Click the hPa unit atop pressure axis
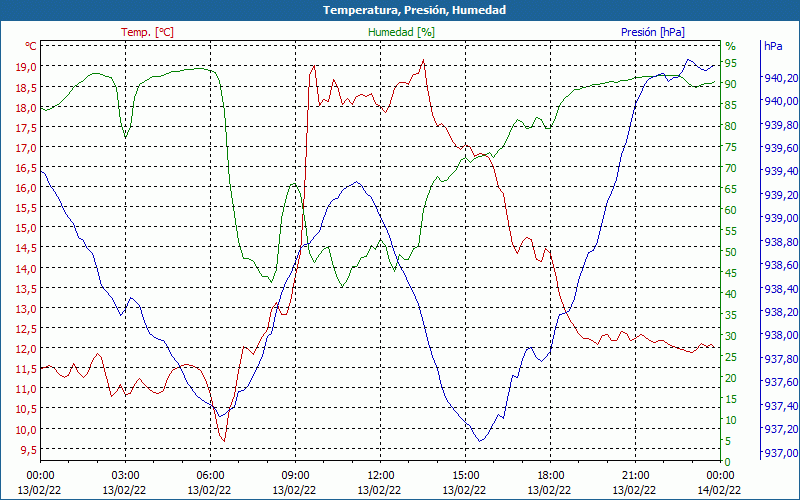This screenshot has width=800, height=500. coord(773,46)
